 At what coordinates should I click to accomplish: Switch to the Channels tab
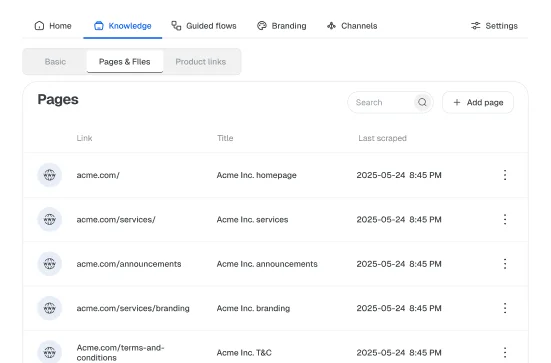coord(352,26)
